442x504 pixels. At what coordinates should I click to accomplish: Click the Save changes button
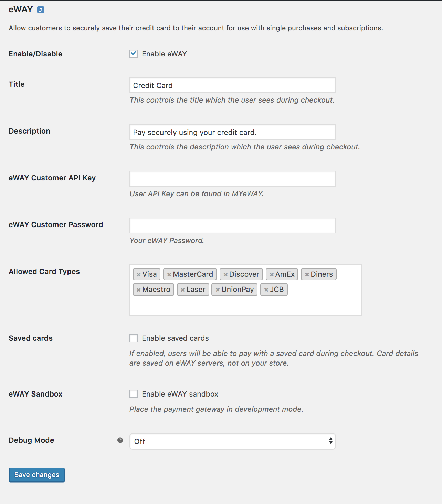point(36,475)
